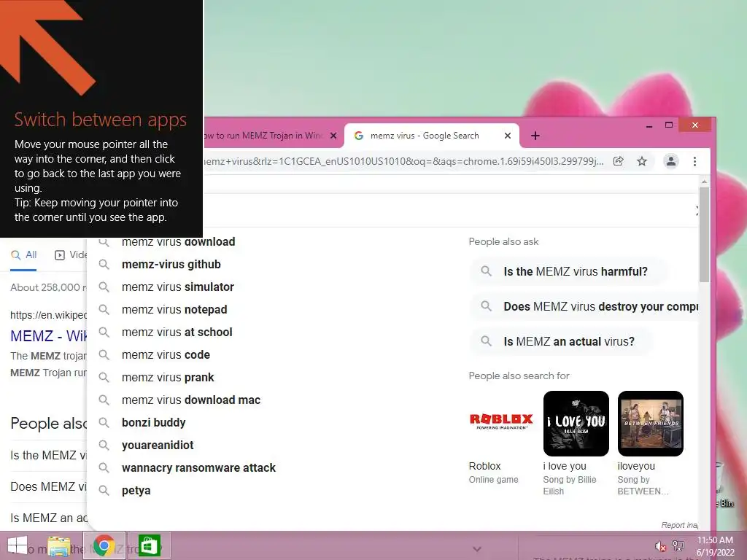Click the scrollbar up arrow in Chrome

[704, 182]
